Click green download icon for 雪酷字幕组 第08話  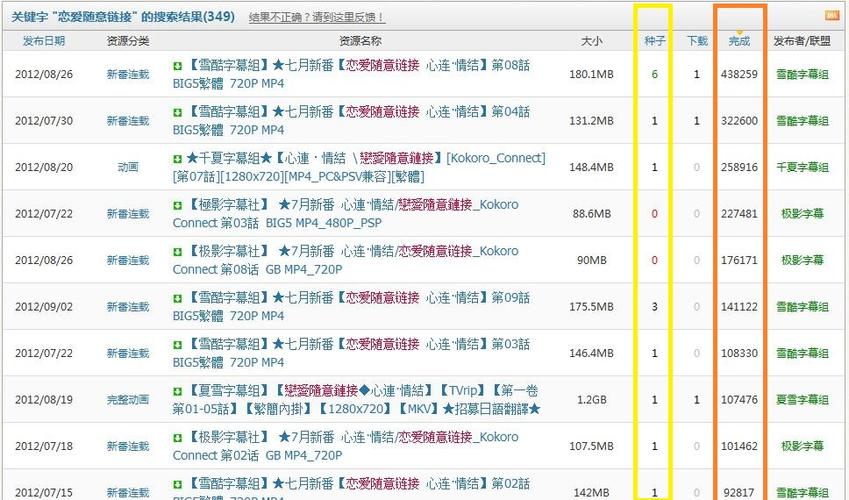point(177,66)
